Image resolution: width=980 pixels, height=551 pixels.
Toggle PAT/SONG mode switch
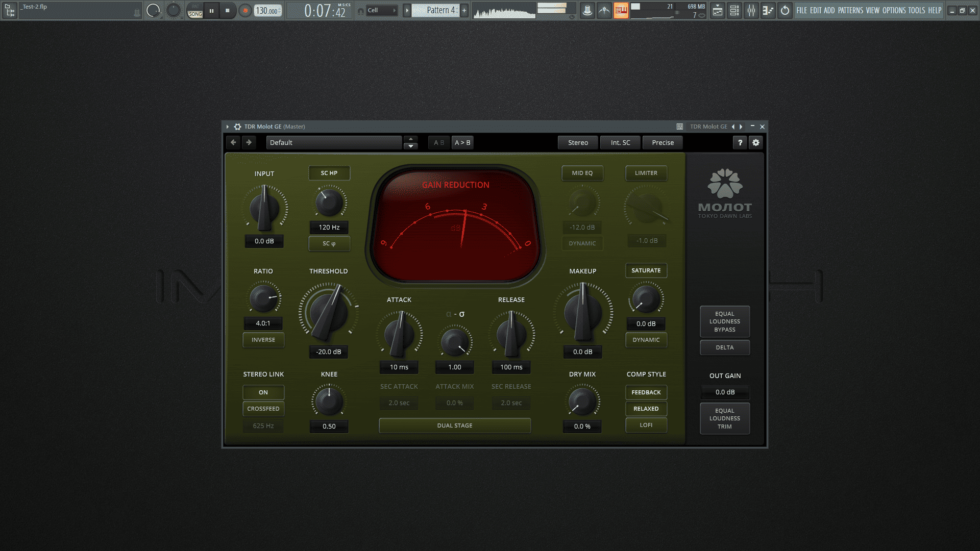(195, 10)
